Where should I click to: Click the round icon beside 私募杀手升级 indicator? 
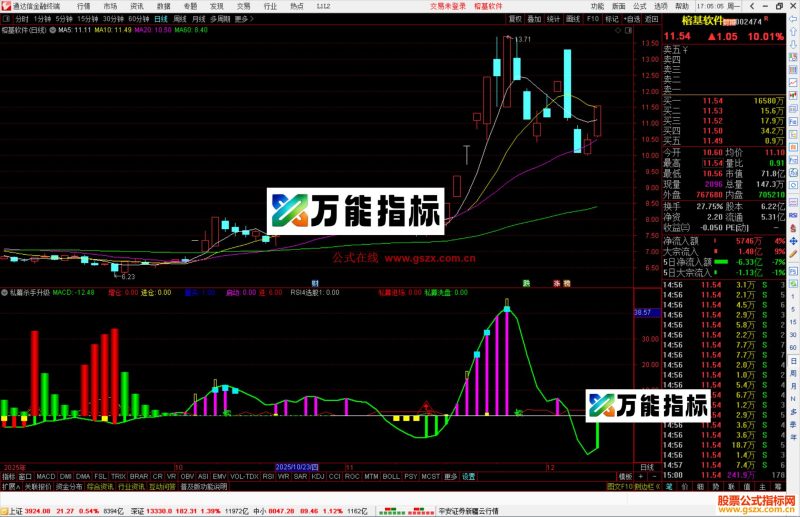(x=5, y=292)
